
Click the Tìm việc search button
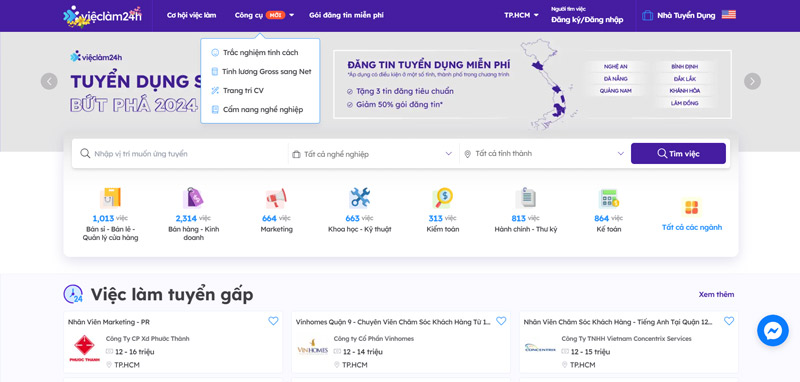tap(678, 154)
